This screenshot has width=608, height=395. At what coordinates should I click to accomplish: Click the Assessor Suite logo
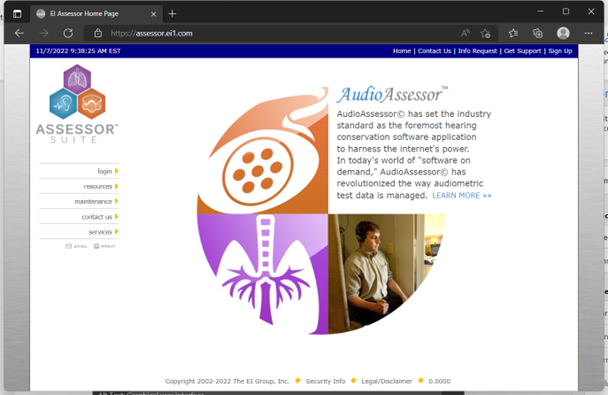(77, 104)
